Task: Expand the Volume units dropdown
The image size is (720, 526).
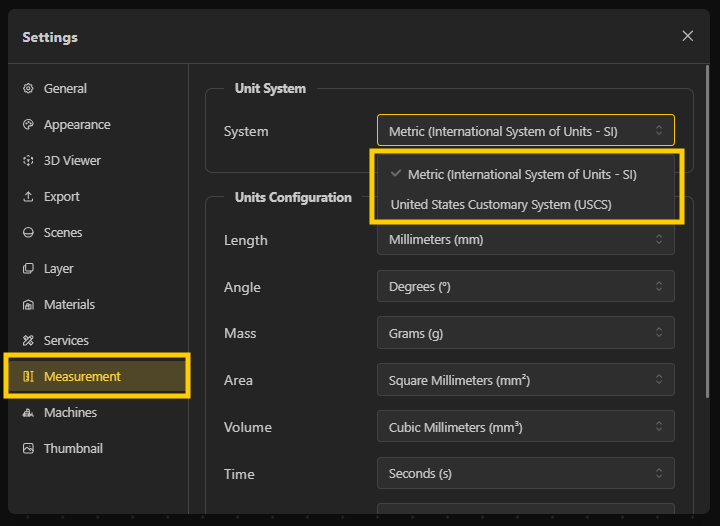Action: tap(525, 427)
